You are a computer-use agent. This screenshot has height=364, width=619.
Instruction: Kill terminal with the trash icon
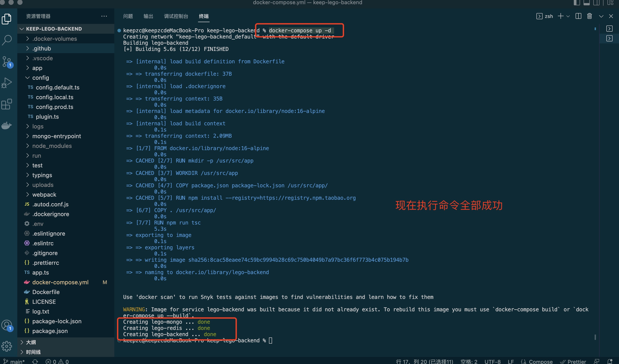(590, 16)
